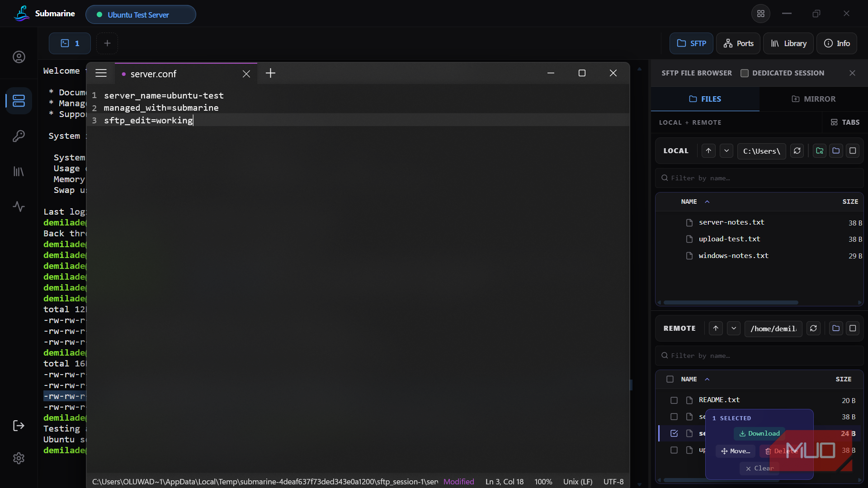
Task: Click the file icon beside windows-notes.txt
Action: coord(689,256)
